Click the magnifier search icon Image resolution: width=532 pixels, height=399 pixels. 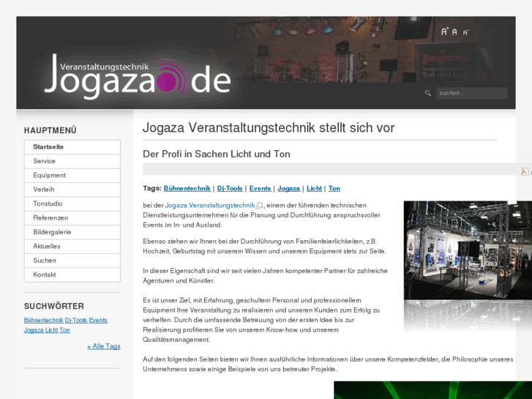click(428, 93)
